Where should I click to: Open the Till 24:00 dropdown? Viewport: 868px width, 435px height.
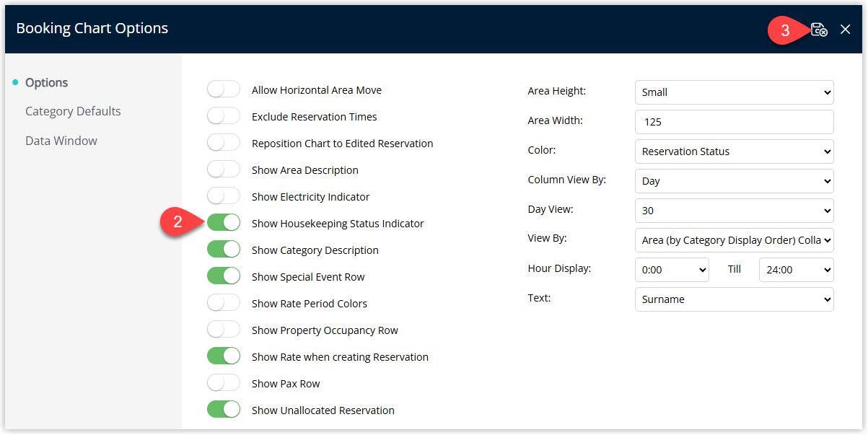coord(797,270)
